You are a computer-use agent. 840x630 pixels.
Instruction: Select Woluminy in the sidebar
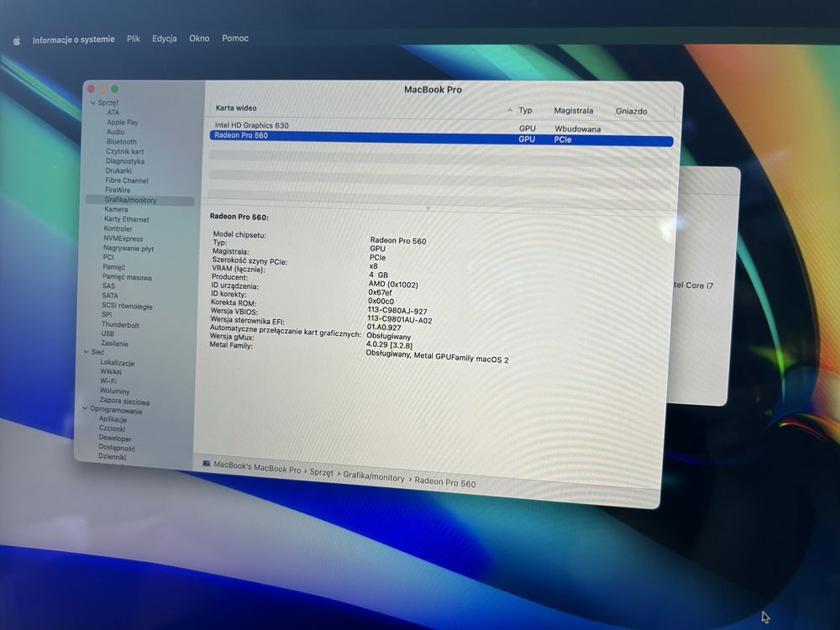coord(114,391)
